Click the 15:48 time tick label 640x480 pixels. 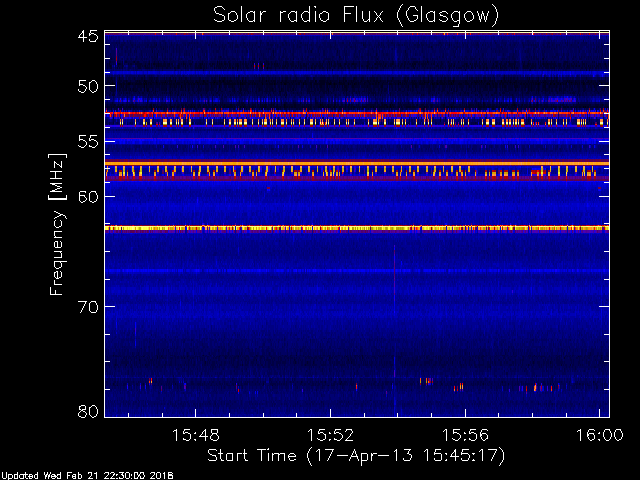coord(196,435)
